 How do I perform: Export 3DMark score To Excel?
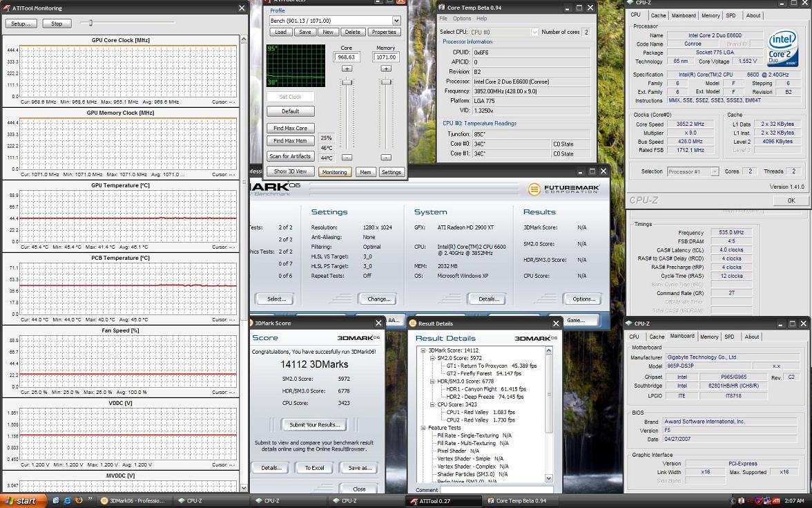tap(314, 467)
